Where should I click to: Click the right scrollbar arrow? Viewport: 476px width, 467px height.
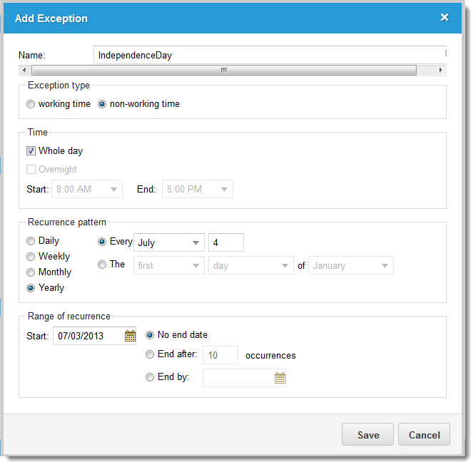click(x=440, y=71)
